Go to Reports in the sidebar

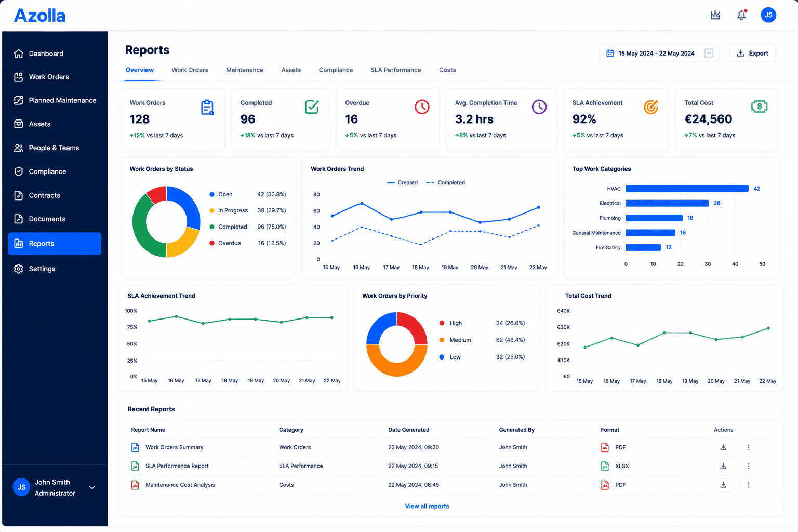pos(55,244)
